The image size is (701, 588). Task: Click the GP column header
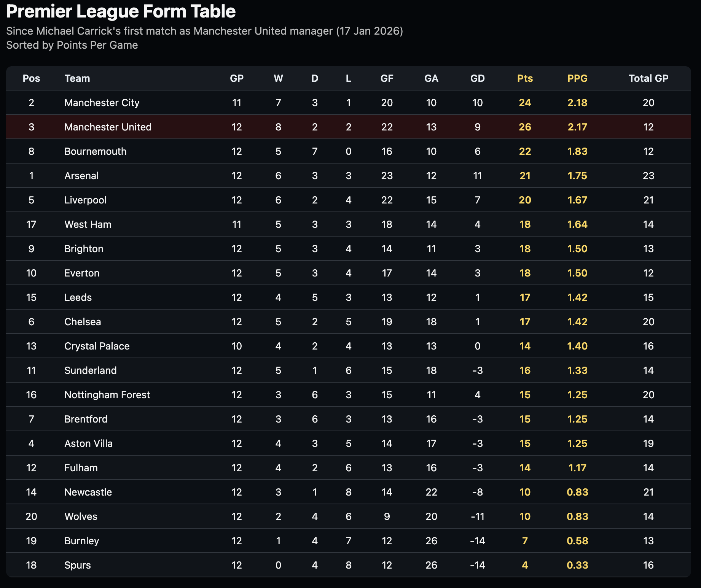click(236, 78)
